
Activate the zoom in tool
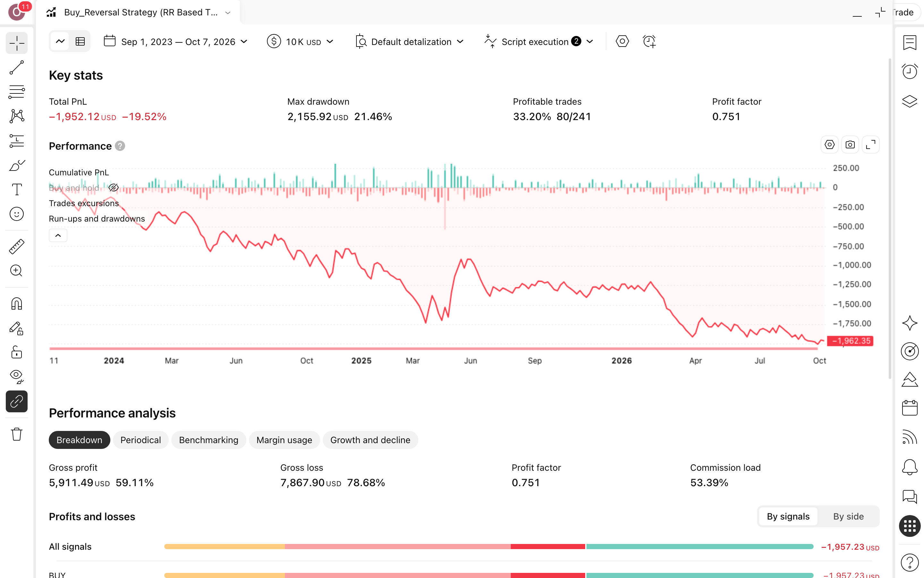pos(17,271)
